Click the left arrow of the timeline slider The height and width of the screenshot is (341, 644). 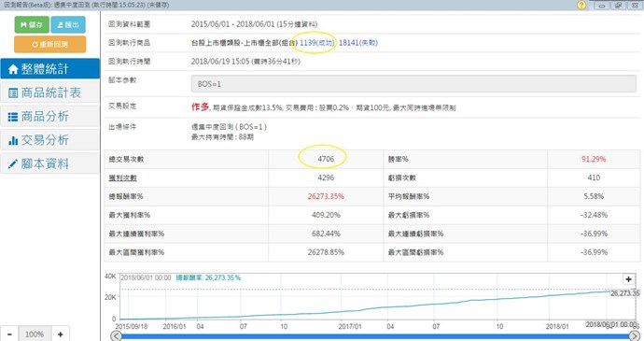point(117,336)
